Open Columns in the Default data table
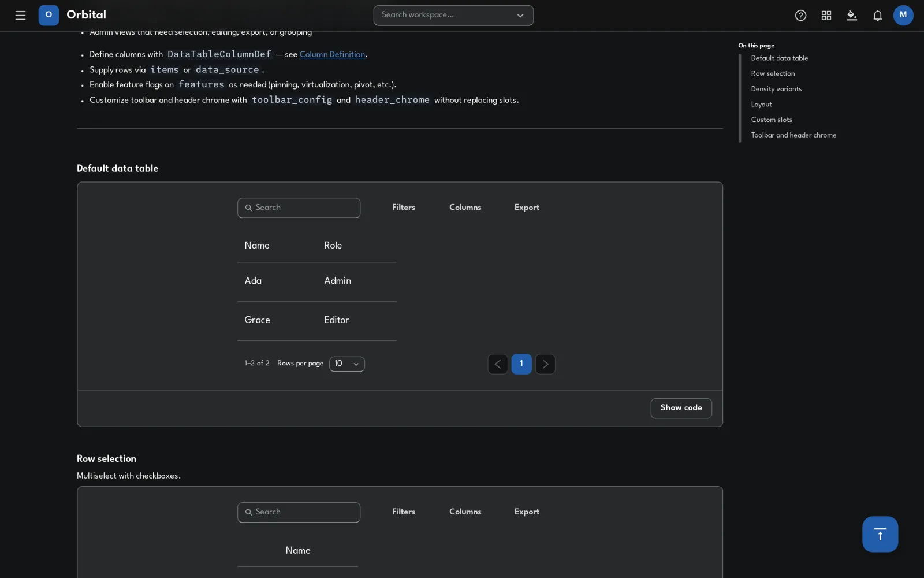 click(465, 208)
